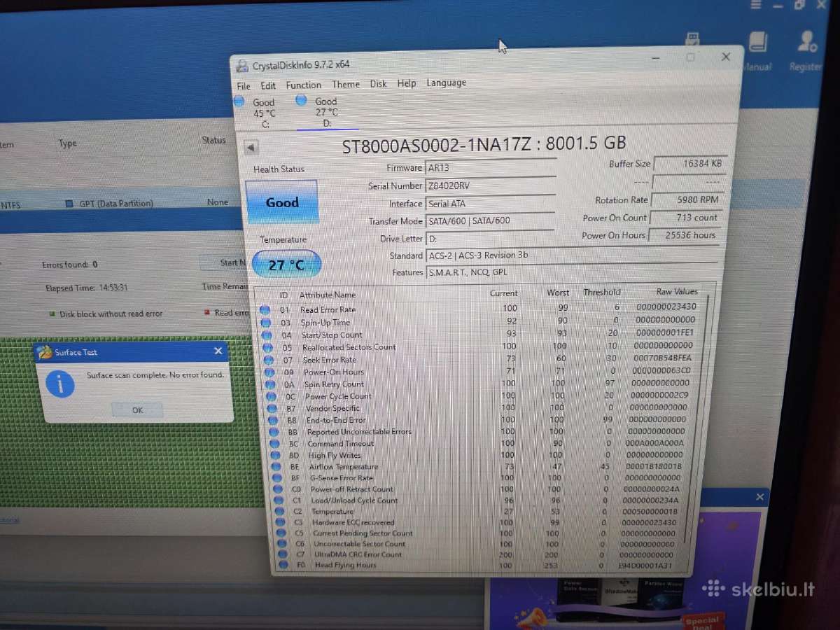Click the Start Now button in background window
The image size is (840, 630).
point(225,263)
